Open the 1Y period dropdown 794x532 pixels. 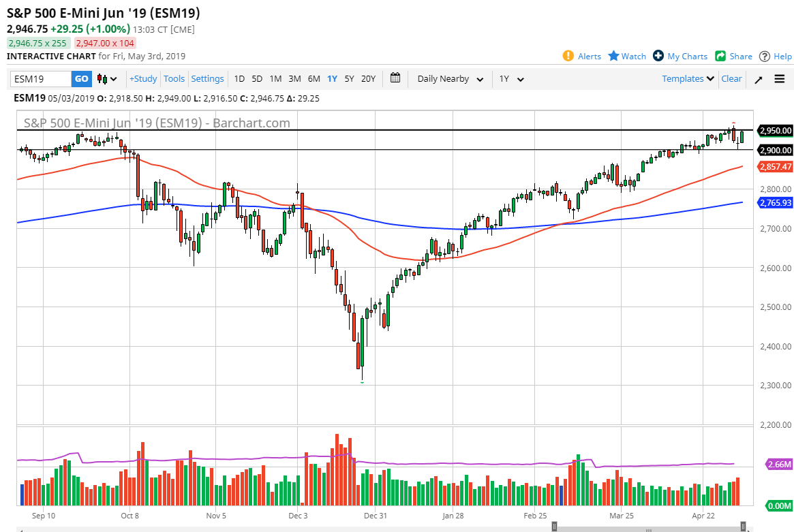(x=513, y=79)
